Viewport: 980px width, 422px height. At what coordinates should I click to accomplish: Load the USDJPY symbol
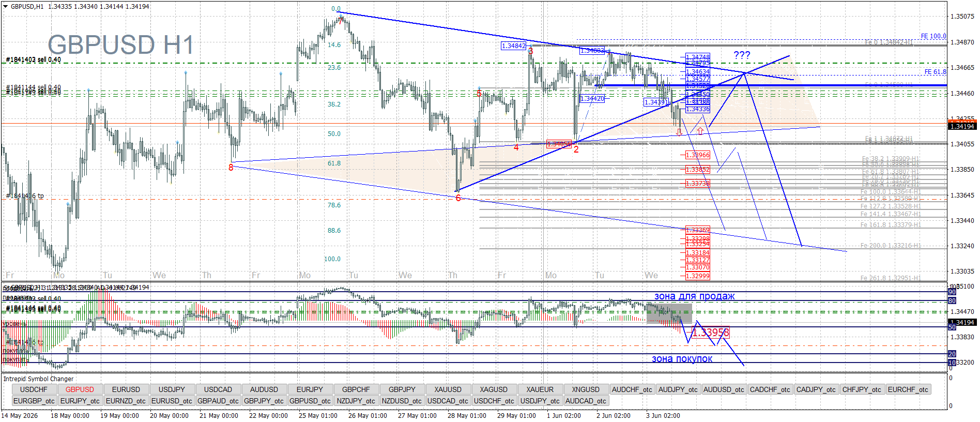(172, 389)
